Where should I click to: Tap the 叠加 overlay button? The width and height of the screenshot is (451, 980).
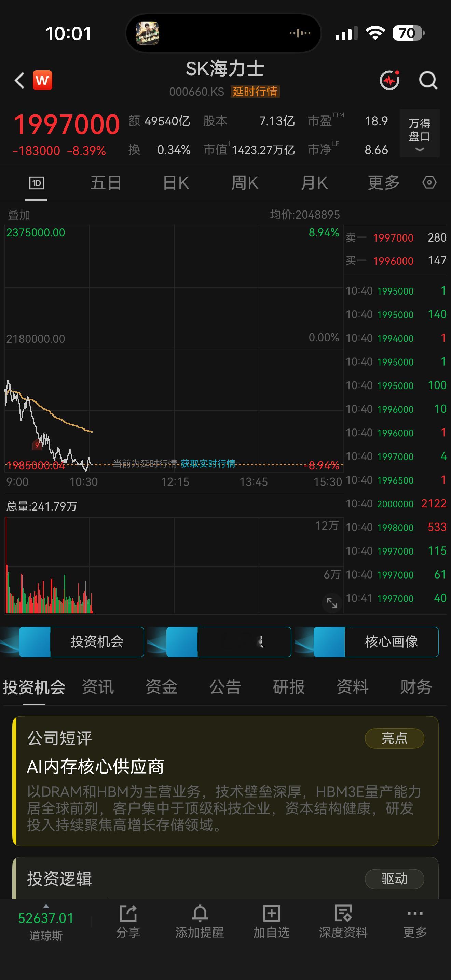(x=19, y=215)
